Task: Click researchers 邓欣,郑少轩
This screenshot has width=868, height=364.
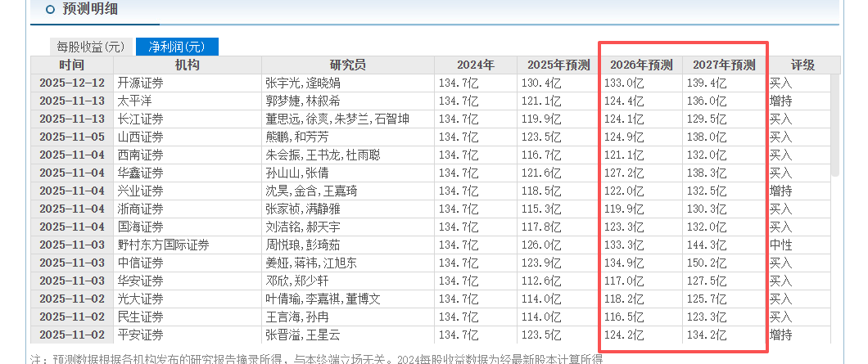Action: [x=296, y=281]
